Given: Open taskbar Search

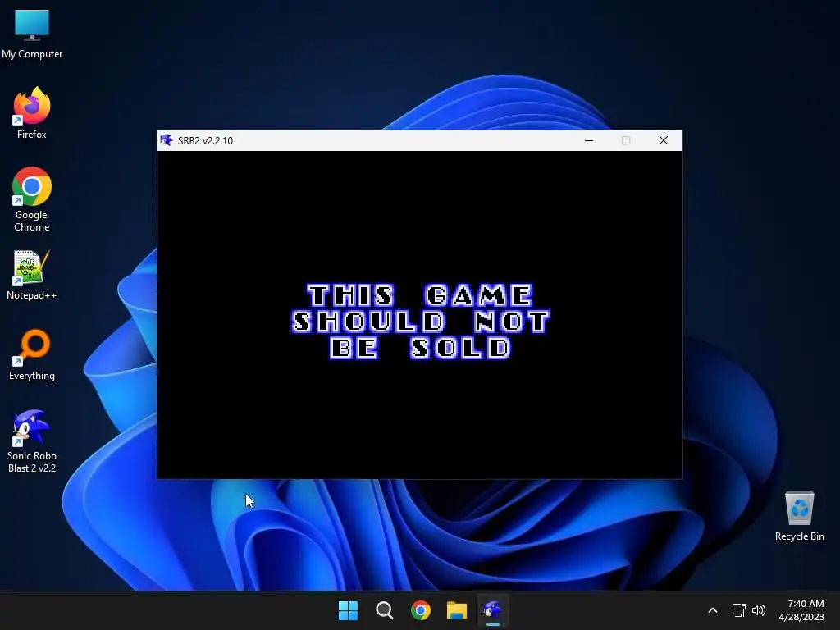Looking at the screenshot, I should pos(384,610).
